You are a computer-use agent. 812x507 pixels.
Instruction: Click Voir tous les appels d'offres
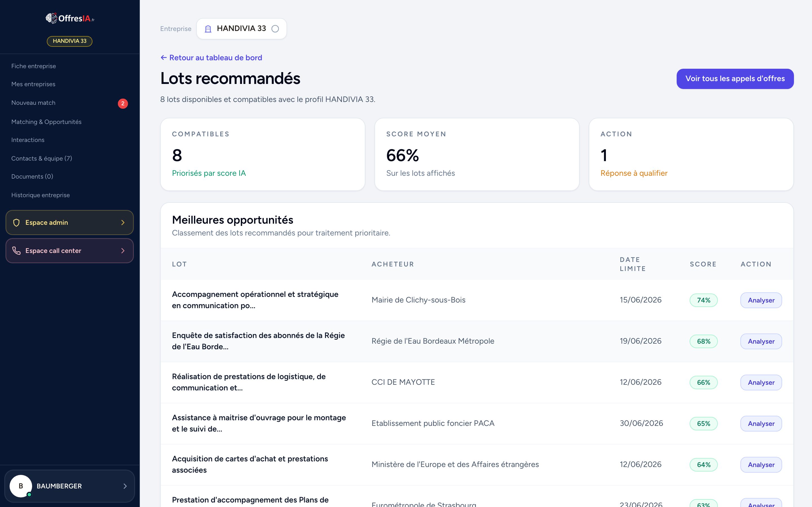click(735, 79)
